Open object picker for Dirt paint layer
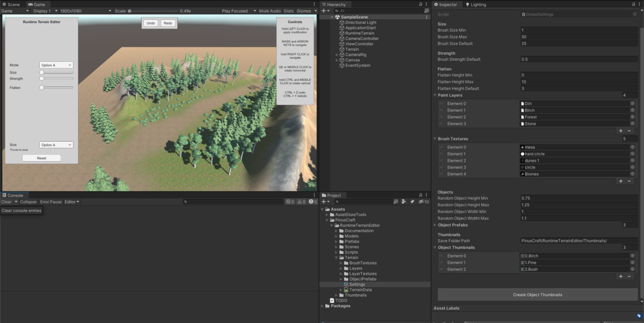The width and height of the screenshot is (644, 323). (x=632, y=104)
